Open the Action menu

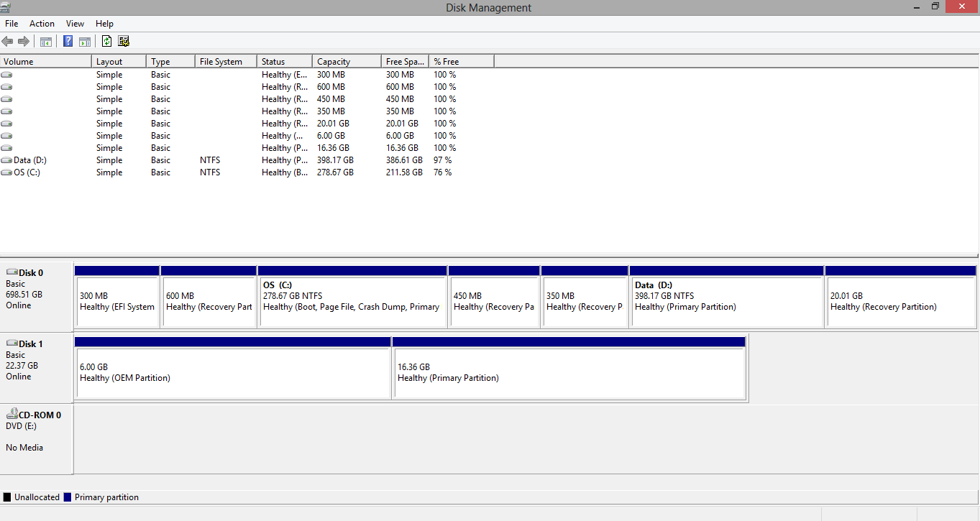[42, 23]
